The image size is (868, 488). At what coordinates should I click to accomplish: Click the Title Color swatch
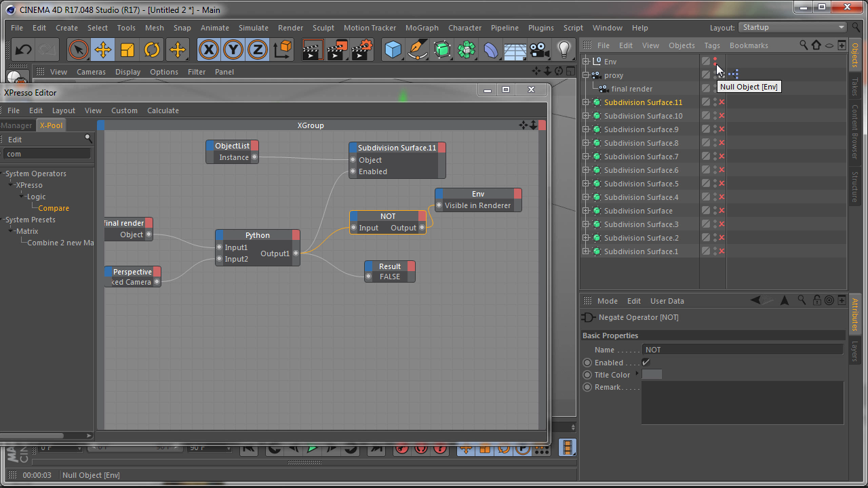click(x=652, y=375)
